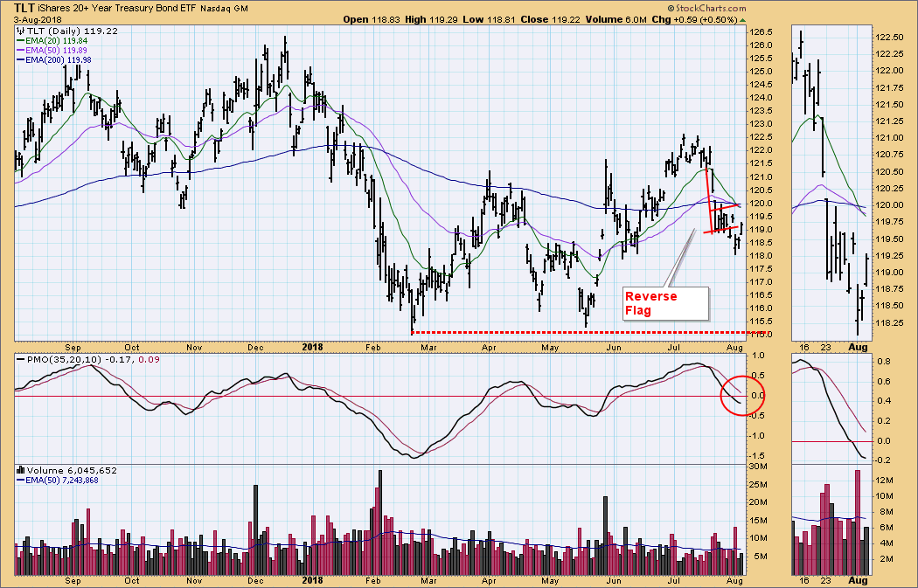Click the Aug label under zoomed price chart
Screen dimensions: 918x588
tap(858, 347)
